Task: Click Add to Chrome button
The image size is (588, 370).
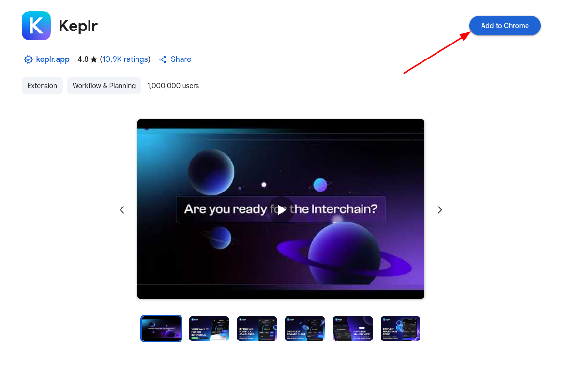Action: coord(504,26)
